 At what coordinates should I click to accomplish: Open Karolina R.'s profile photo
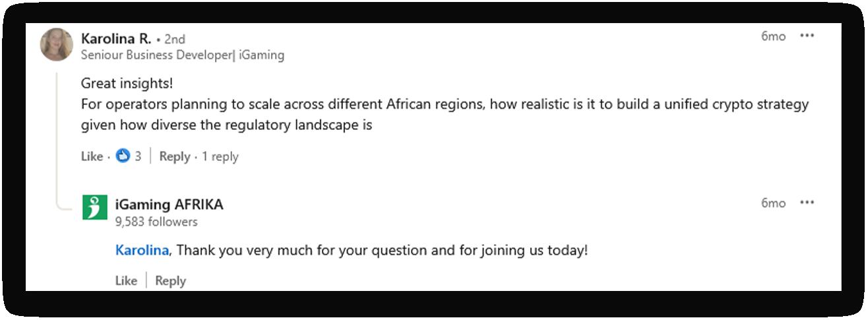click(57, 45)
